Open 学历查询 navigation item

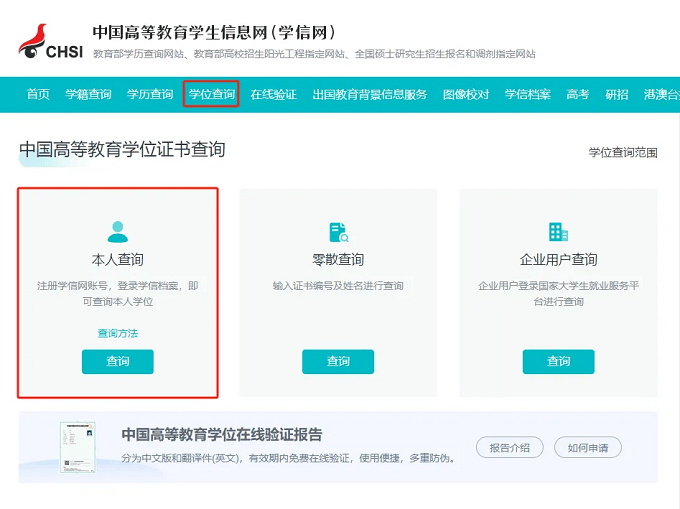(x=150, y=94)
